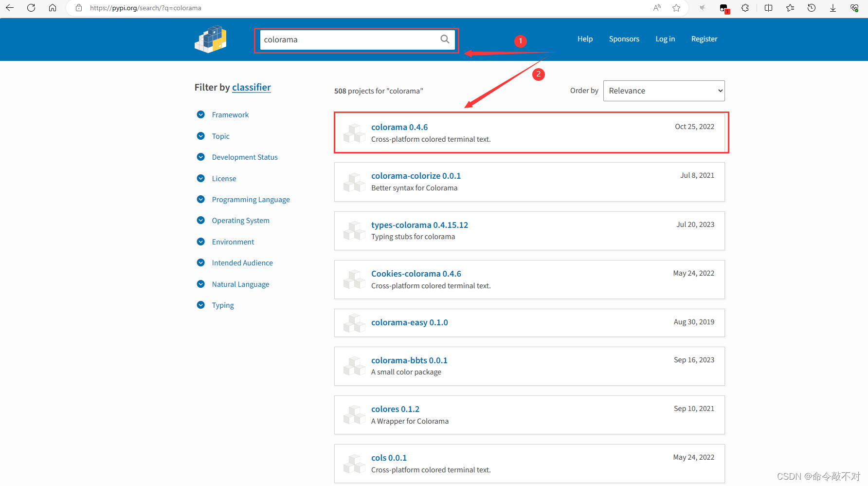This screenshot has width=868, height=486.
Task: Open browser history icon
Action: tap(812, 8)
